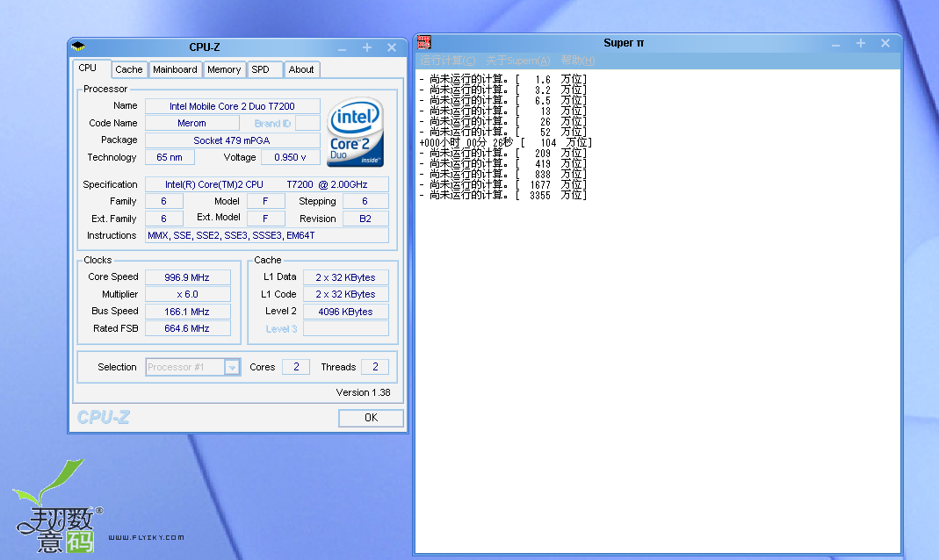Click the Super π row for 26 万位
The image size is (939, 560).
click(503, 121)
